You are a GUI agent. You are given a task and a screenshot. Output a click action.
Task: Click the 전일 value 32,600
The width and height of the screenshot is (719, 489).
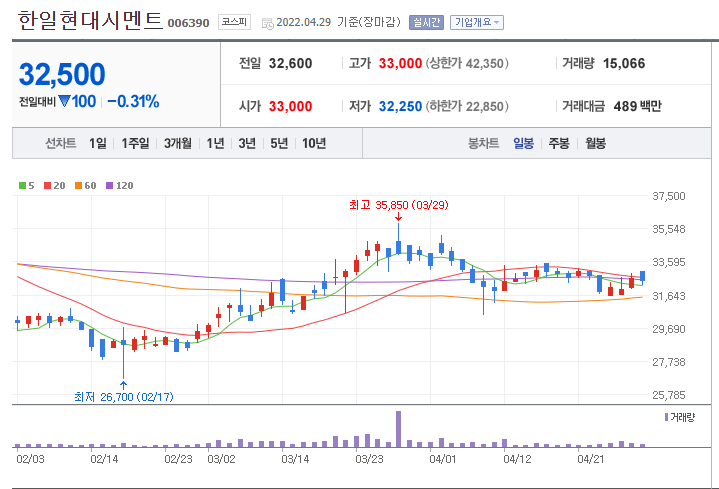click(290, 63)
